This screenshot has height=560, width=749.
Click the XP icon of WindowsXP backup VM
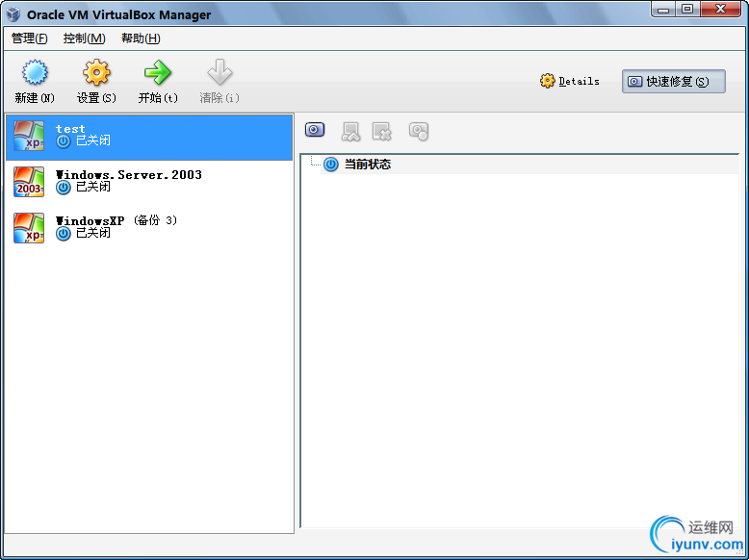(29, 228)
